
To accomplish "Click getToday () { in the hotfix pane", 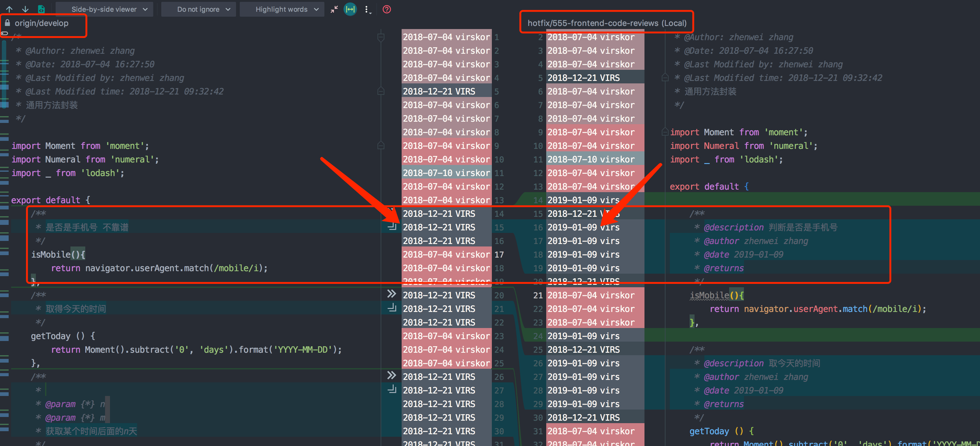I will [x=721, y=431].
